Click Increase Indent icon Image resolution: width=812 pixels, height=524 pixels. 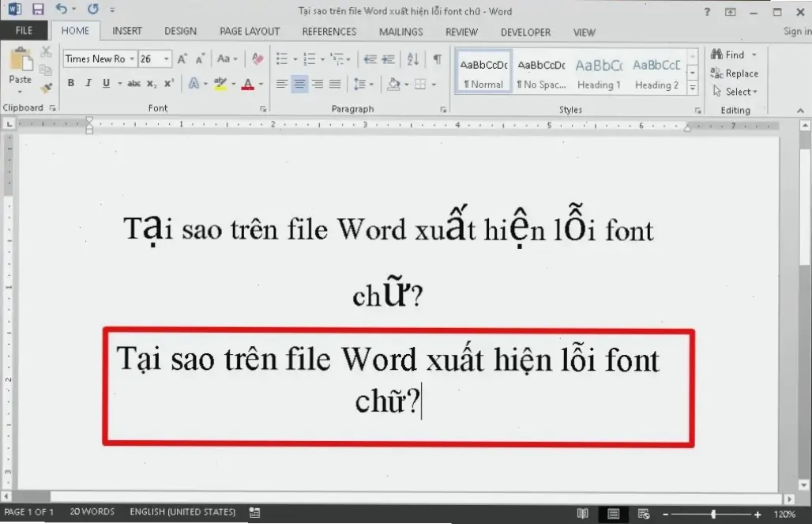[x=388, y=59]
